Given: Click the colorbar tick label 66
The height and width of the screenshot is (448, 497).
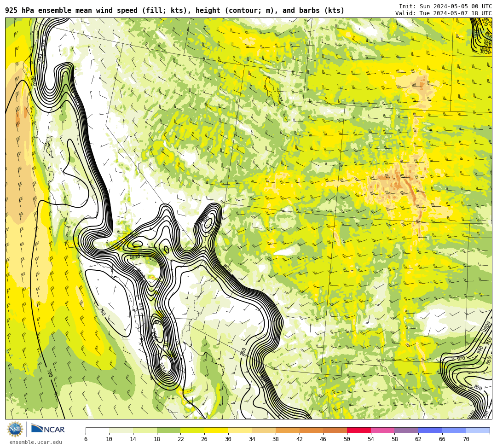Looking at the screenshot, I should point(442,439).
